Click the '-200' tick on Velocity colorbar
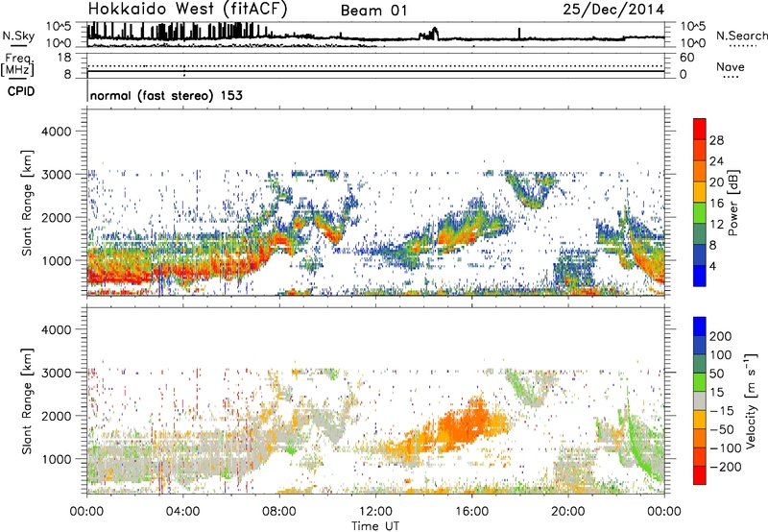The width and height of the screenshot is (768, 532). 726,467
